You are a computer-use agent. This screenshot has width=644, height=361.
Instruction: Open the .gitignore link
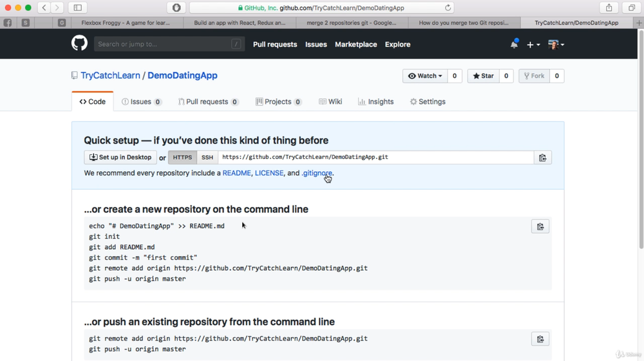tap(316, 173)
